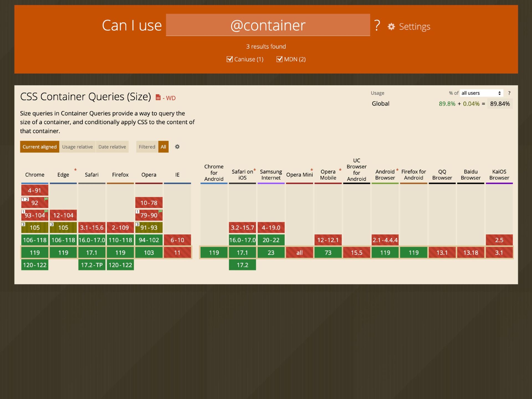Click IE 6-10 cell
Screen dimensions: 532x399
pos(177,240)
